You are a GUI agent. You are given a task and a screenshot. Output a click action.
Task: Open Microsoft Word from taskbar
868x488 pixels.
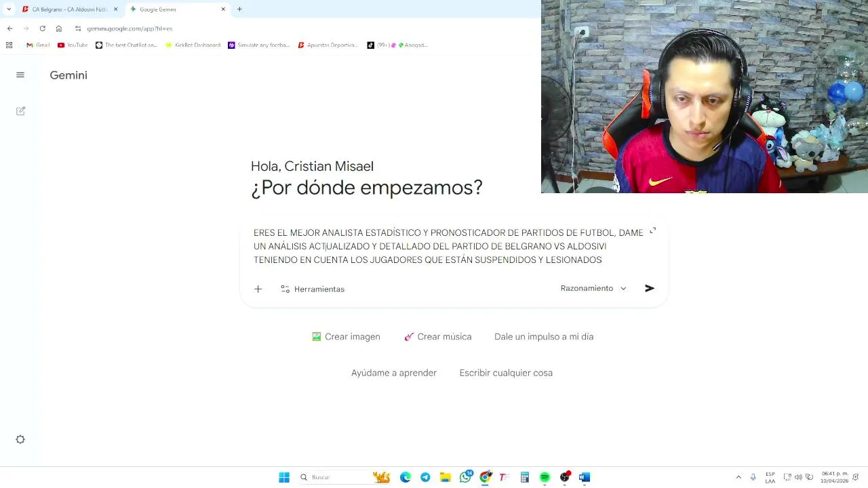pos(585,477)
